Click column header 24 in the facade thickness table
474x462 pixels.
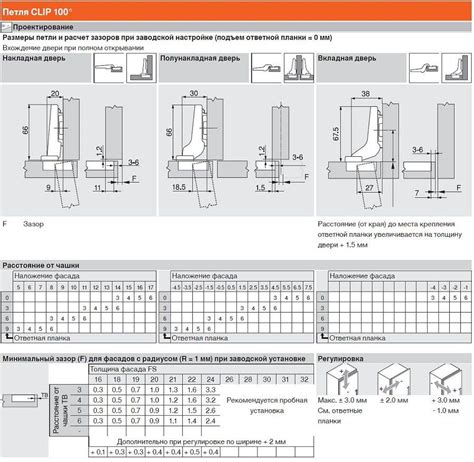click(x=210, y=379)
